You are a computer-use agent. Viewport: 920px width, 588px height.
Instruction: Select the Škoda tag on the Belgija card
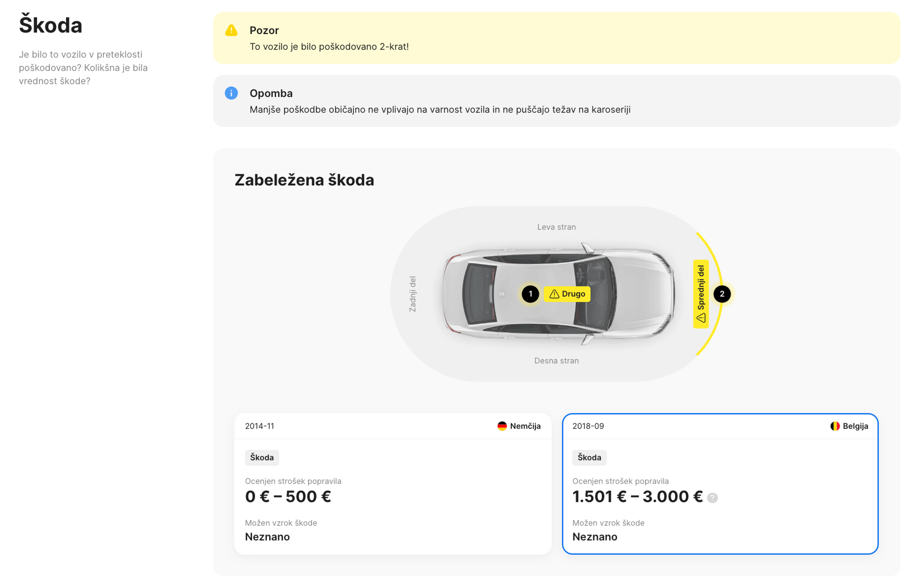point(589,458)
